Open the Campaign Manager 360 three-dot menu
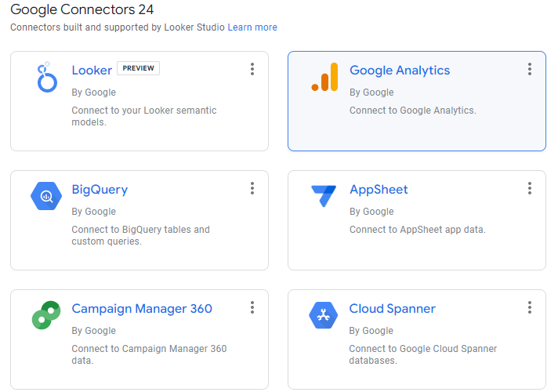This screenshot has width=558, height=392. click(x=252, y=307)
